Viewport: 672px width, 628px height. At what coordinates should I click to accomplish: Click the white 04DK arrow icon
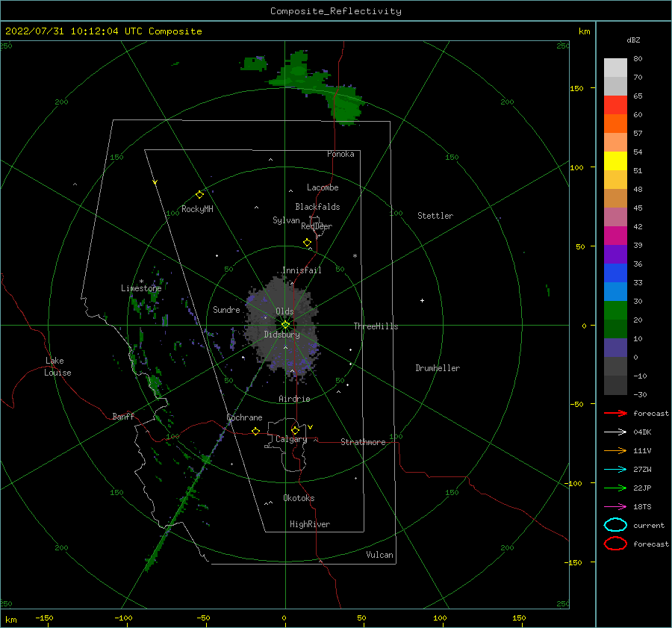tap(615, 432)
